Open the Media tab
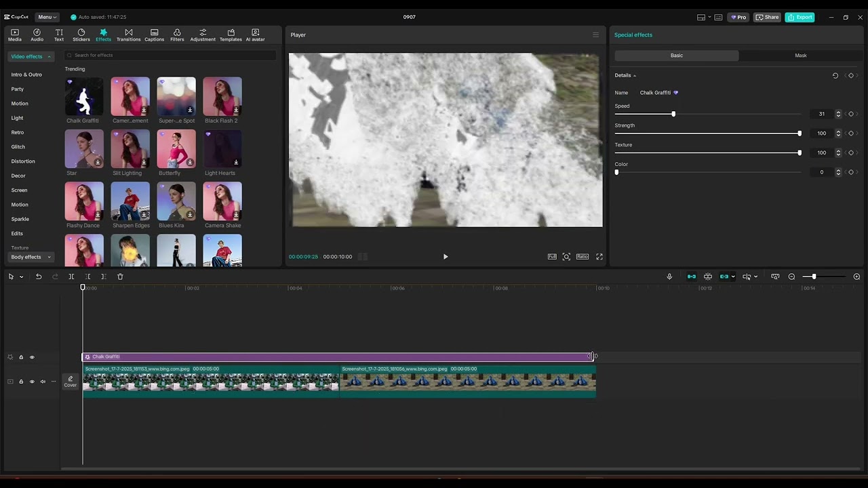The image size is (868, 488). 14,35
